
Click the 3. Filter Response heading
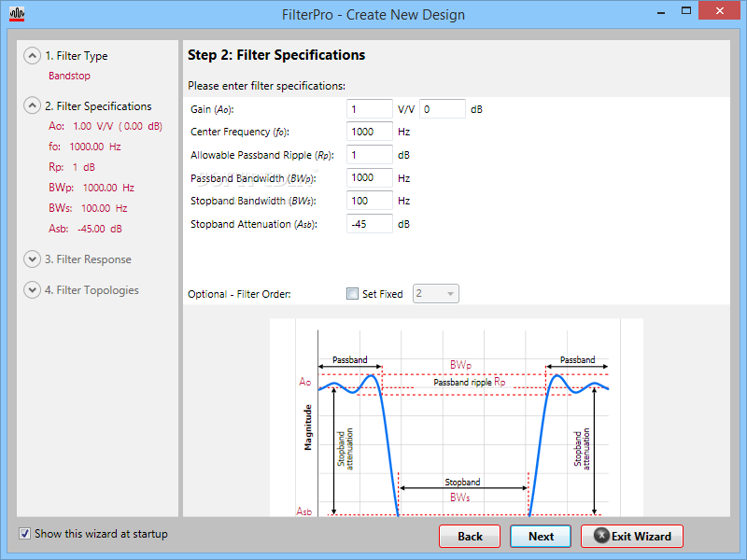[x=88, y=259]
